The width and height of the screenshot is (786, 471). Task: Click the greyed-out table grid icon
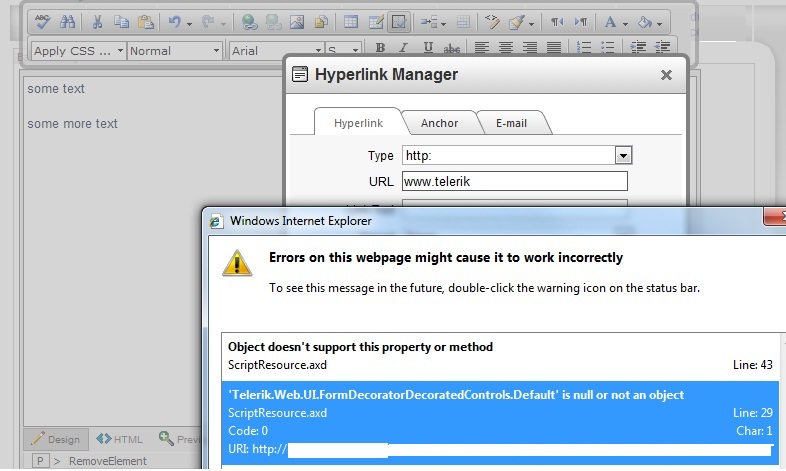464,22
